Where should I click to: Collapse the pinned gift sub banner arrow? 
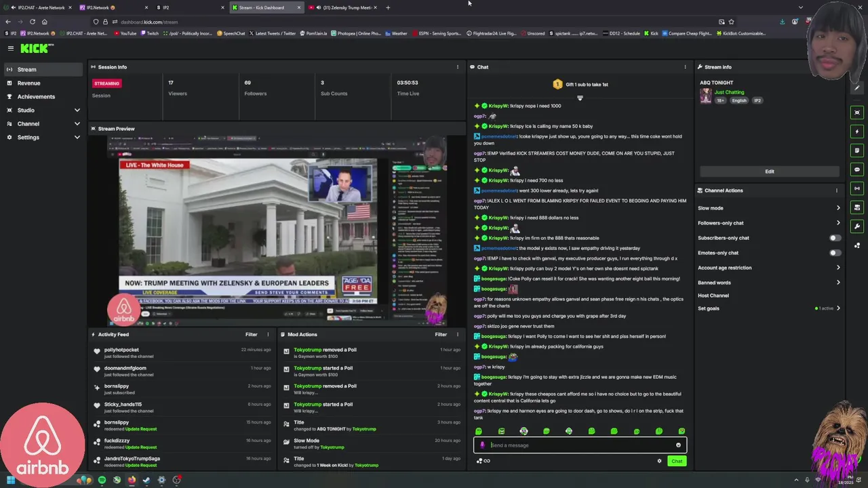(x=580, y=98)
